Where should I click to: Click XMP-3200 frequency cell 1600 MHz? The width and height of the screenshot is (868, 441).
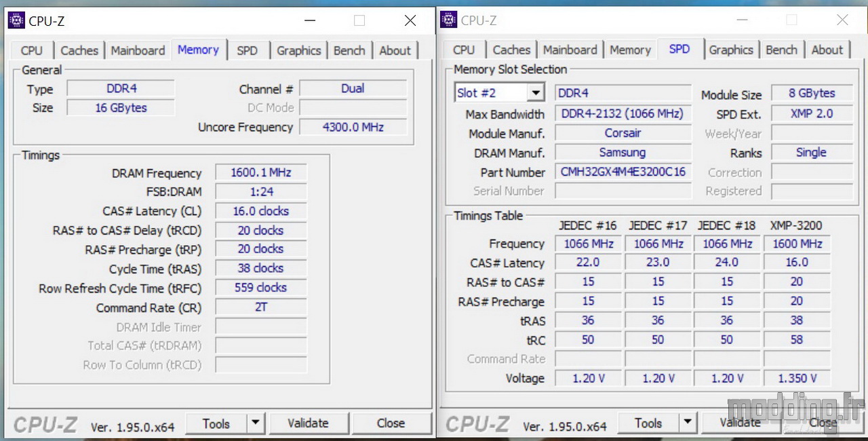pos(797,244)
